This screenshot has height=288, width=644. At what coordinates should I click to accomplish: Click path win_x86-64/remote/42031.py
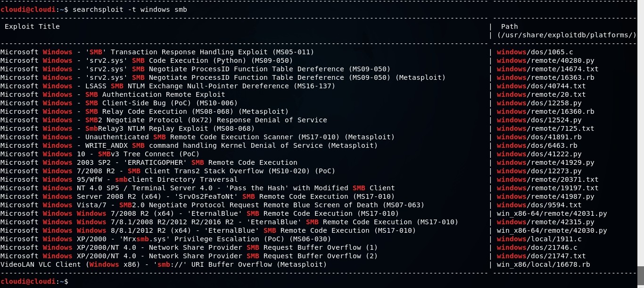coord(552,213)
